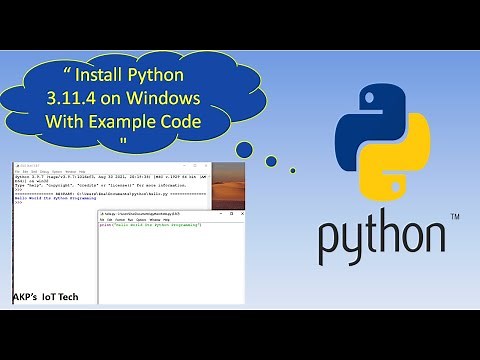Close the IDLE Shell window
Viewport: 480px width, 360px height.
pos(206,165)
